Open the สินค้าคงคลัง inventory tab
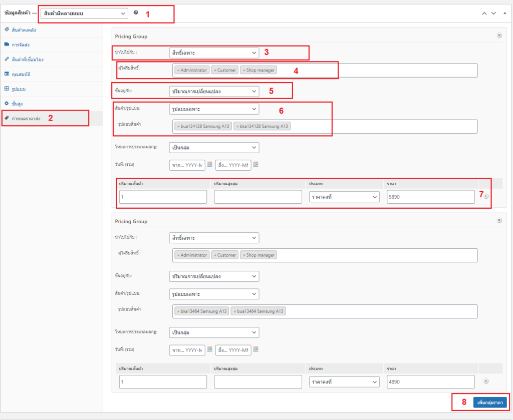The width and height of the screenshot is (513, 420). point(24,30)
